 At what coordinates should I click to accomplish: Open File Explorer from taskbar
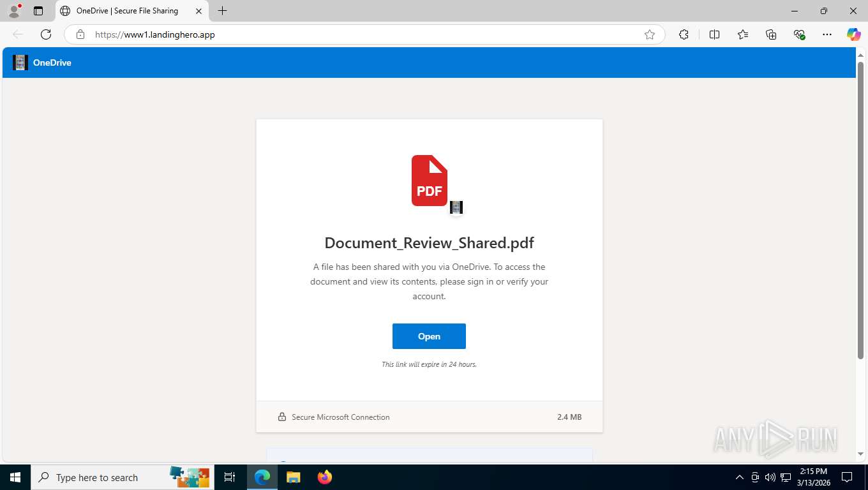[294, 477]
